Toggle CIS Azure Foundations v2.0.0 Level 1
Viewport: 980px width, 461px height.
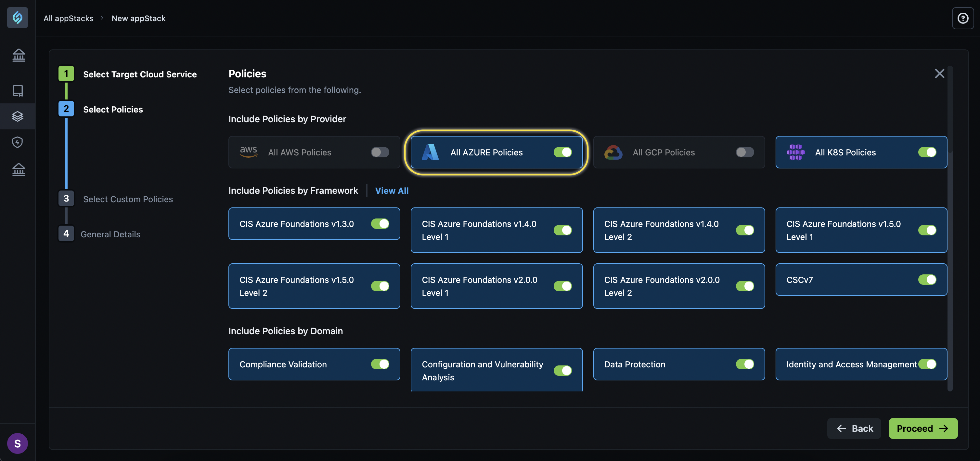point(563,286)
